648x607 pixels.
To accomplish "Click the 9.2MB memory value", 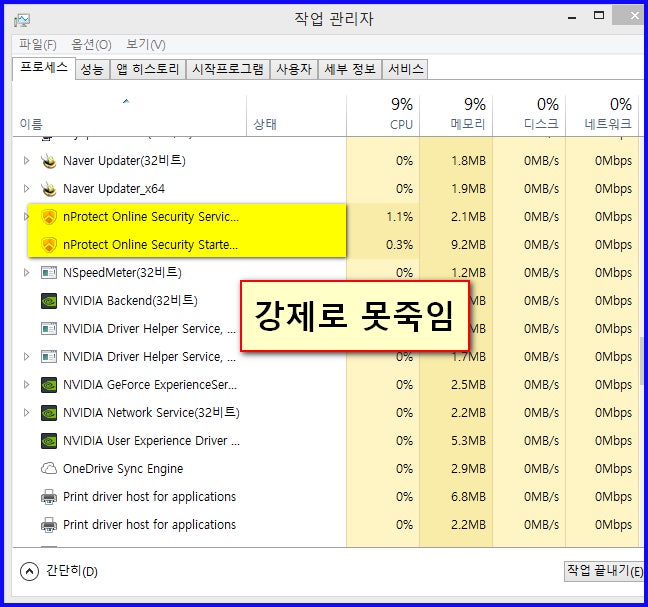I will pyautogui.click(x=468, y=245).
